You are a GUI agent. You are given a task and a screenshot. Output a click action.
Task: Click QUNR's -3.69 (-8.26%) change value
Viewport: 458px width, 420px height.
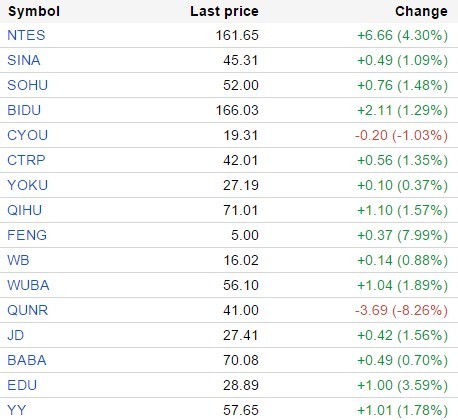tap(401, 310)
